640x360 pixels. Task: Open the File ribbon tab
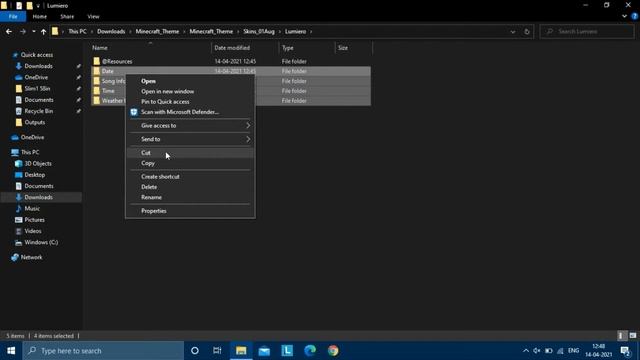13,16
